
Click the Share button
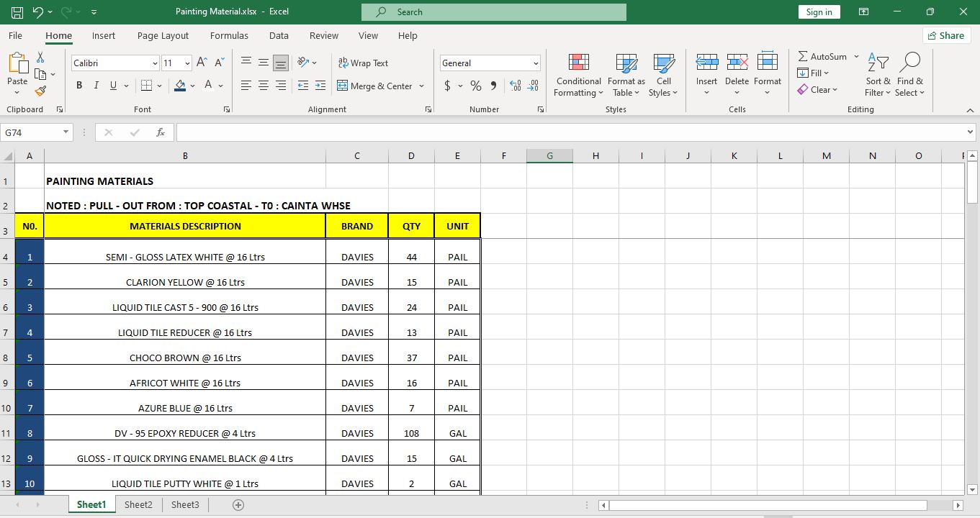coord(946,35)
